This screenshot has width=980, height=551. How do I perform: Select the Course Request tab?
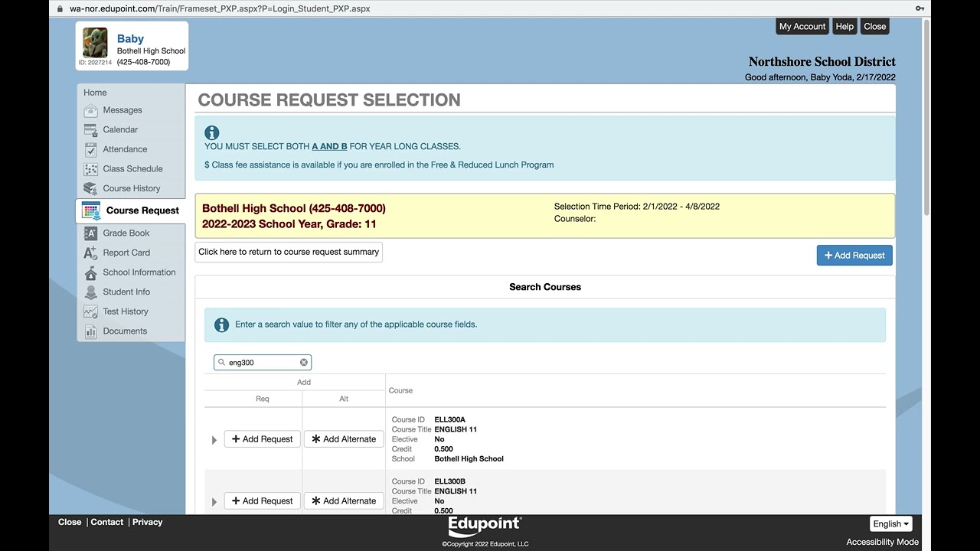[130, 210]
